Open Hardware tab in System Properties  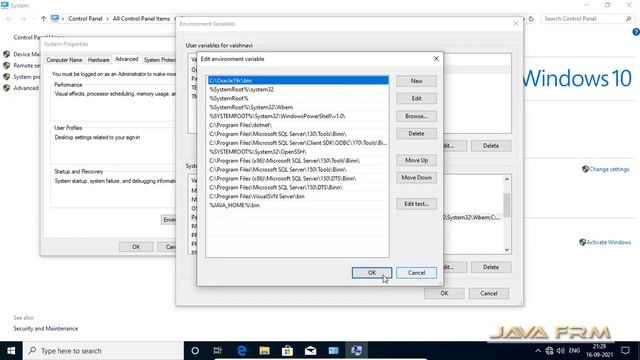coord(99,60)
